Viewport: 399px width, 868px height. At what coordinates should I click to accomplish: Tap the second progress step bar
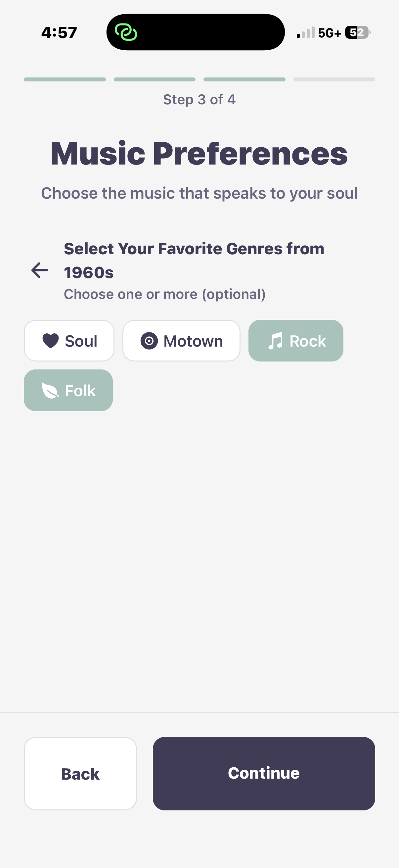click(x=155, y=79)
